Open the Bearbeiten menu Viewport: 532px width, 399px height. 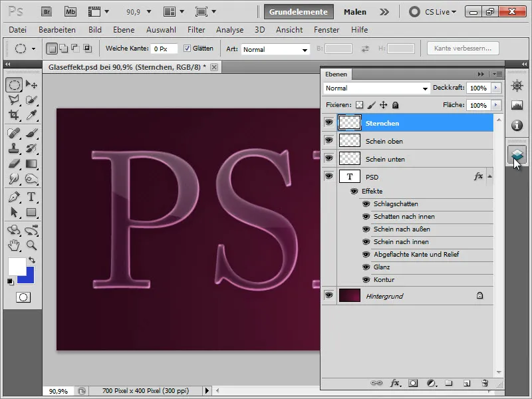click(57, 30)
